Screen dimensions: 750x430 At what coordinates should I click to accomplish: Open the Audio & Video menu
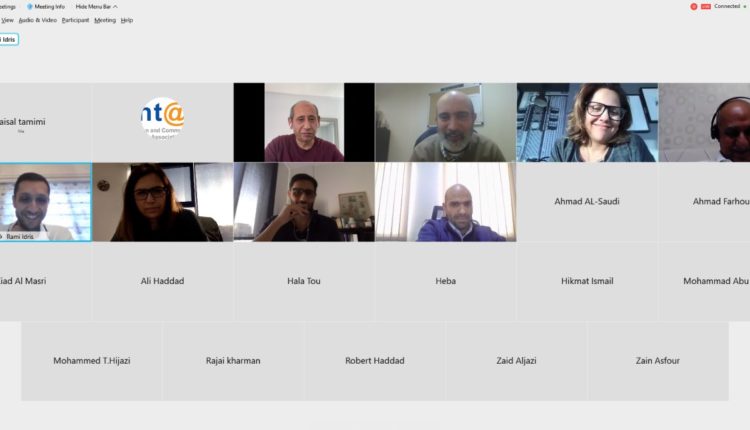(x=37, y=20)
